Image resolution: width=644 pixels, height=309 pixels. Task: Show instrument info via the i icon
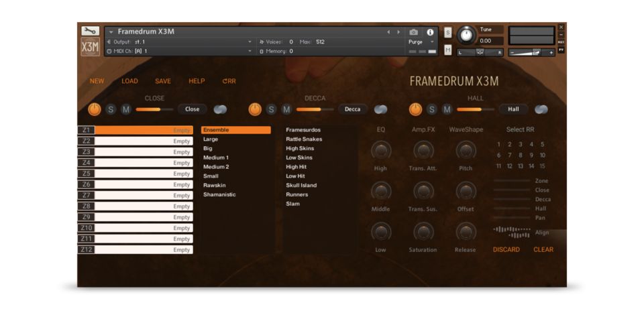(430, 32)
